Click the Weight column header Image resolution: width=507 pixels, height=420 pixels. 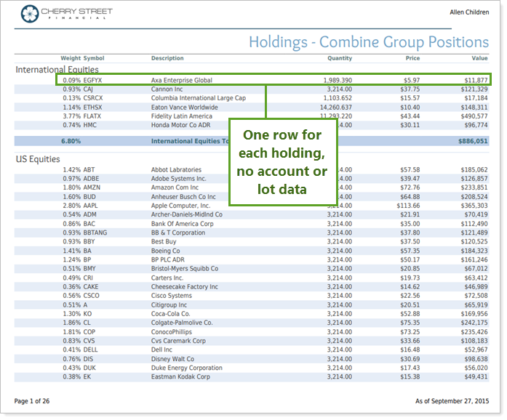tap(70, 58)
